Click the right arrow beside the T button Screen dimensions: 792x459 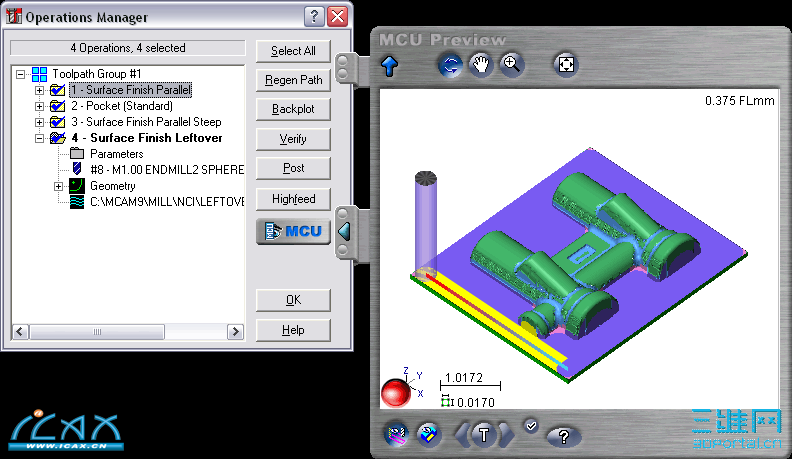coord(506,435)
